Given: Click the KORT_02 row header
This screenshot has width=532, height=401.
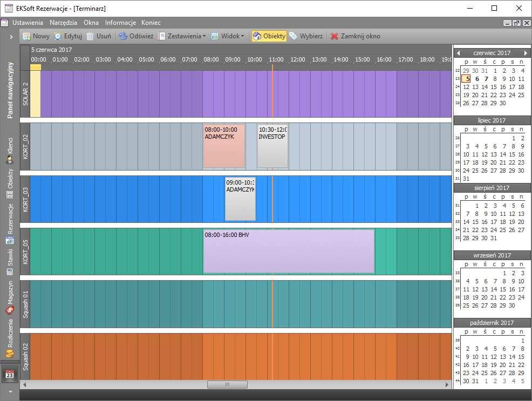Looking at the screenshot, I should point(25,147).
